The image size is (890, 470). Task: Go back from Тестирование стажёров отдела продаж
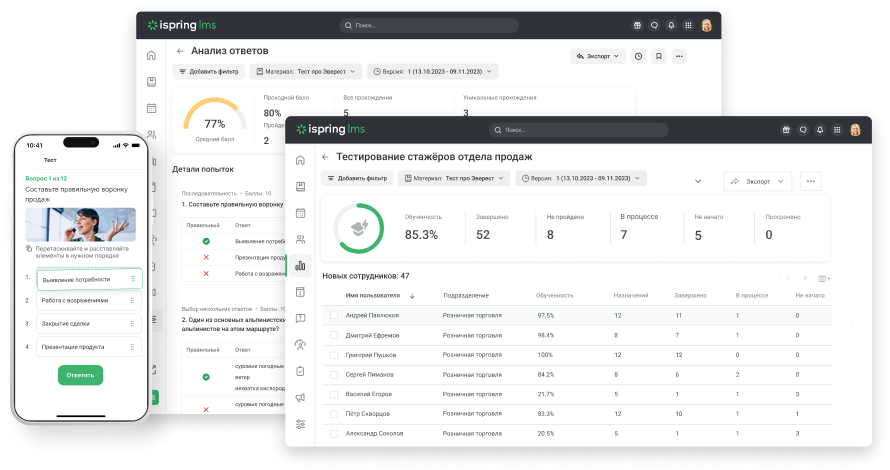click(325, 157)
